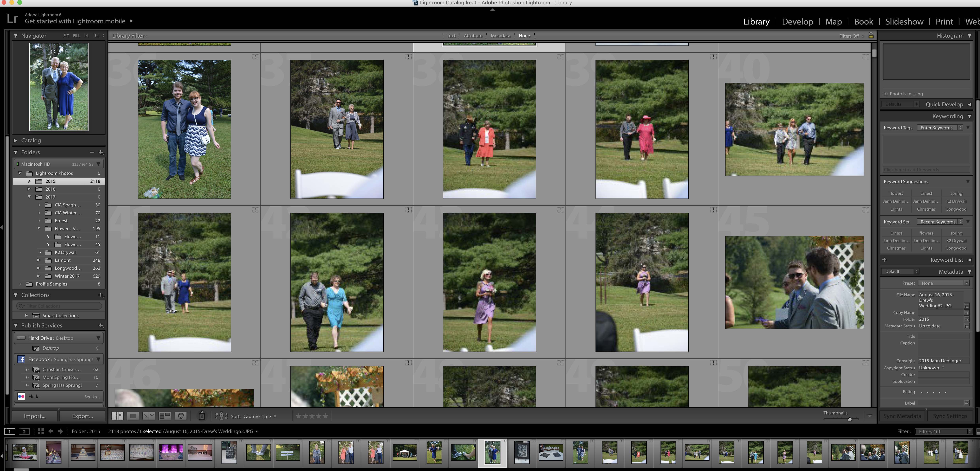980x471 pixels.
Task: Click the library filter lock icon
Action: click(871, 35)
